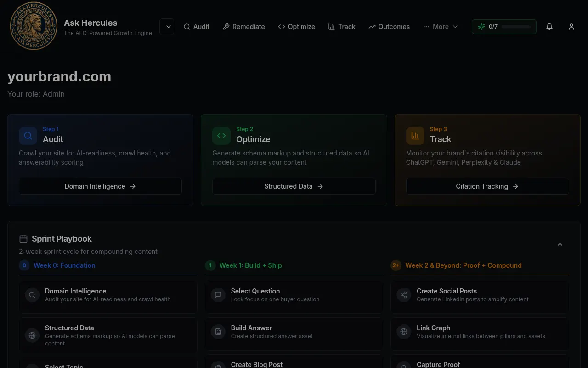Open the Track menu
588x368 pixels.
point(342,27)
